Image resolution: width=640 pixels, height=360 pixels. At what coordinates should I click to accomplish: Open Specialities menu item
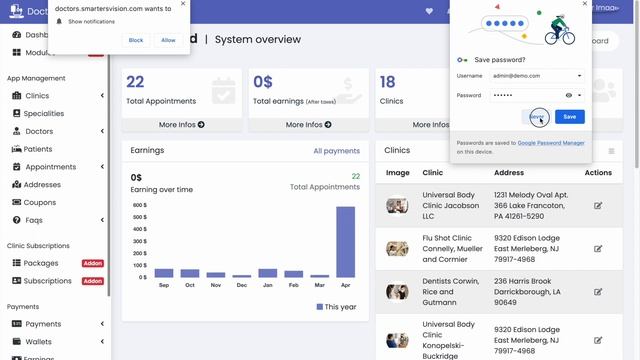(x=44, y=113)
